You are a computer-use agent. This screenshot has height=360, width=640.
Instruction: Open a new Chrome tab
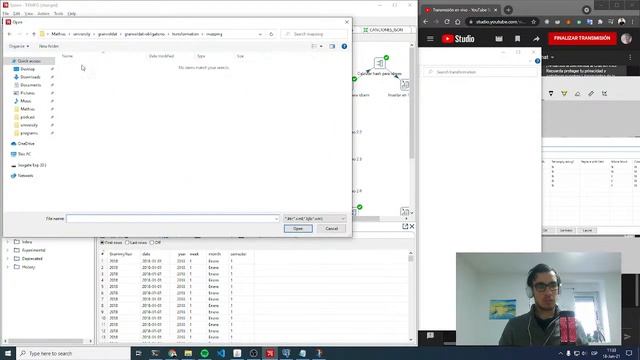point(508,10)
